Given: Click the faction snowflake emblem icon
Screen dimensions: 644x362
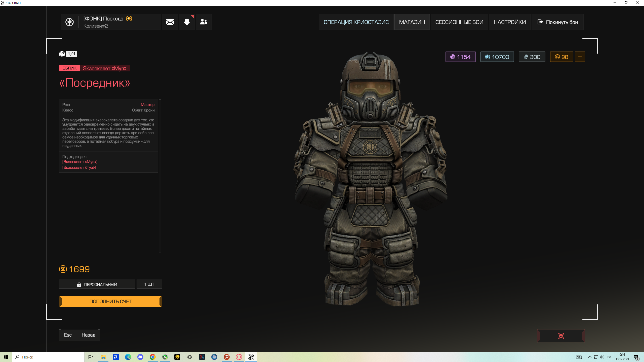Looking at the screenshot, I should pos(69,22).
